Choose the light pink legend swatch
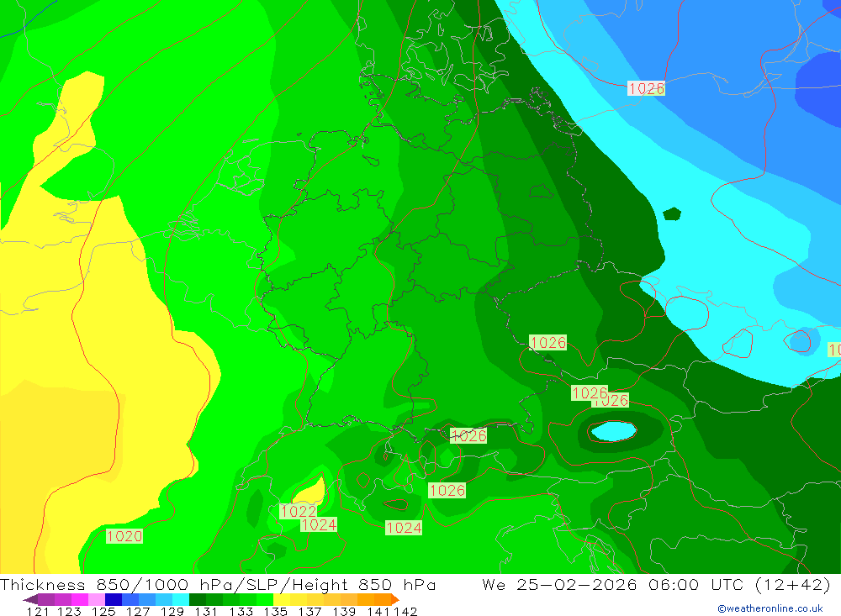 pos(97,599)
